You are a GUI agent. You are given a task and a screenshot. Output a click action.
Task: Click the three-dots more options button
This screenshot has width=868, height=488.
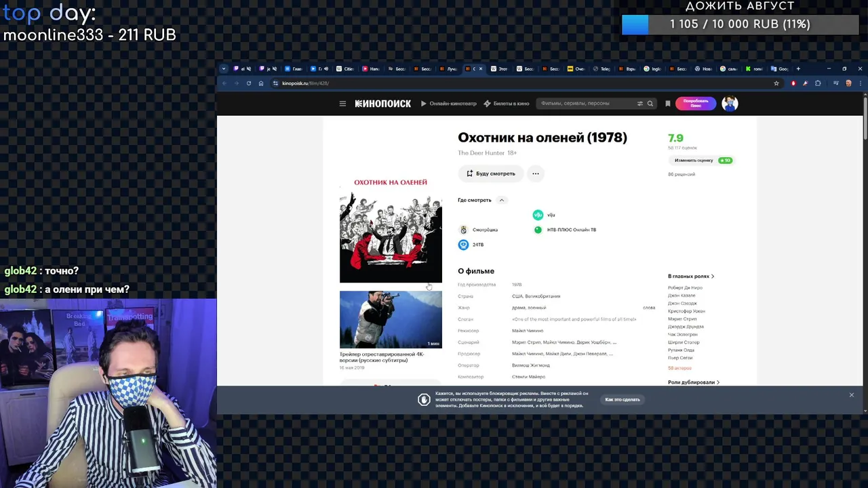[535, 174]
